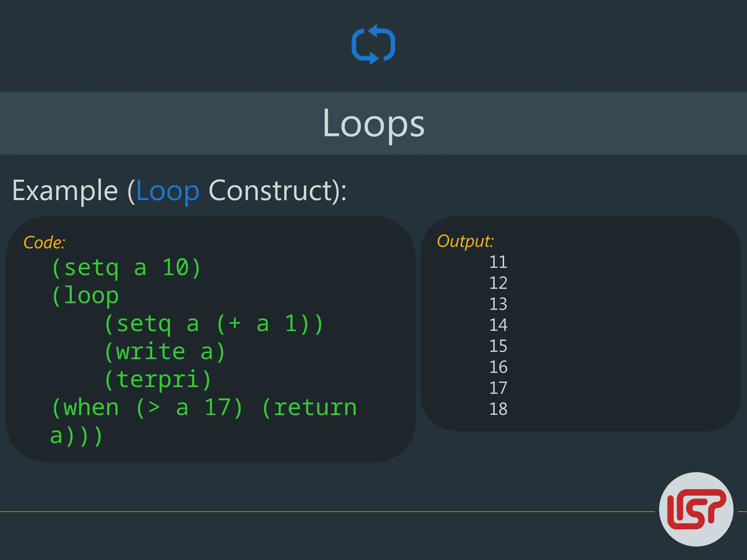Click the red LISP logo badge

[696, 509]
